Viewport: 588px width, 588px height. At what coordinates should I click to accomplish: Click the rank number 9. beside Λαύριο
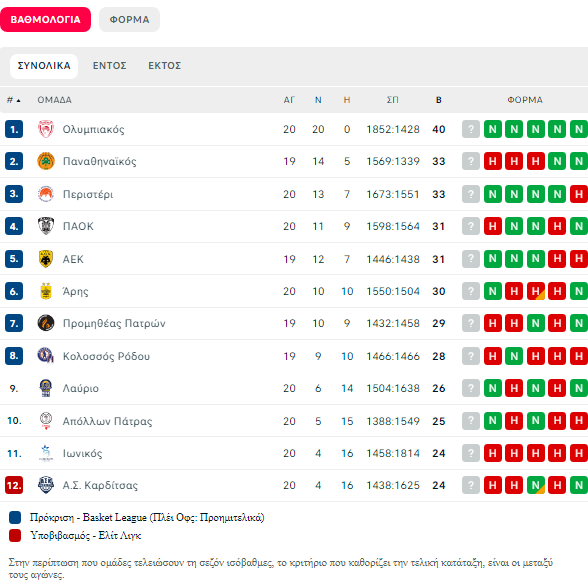14,388
